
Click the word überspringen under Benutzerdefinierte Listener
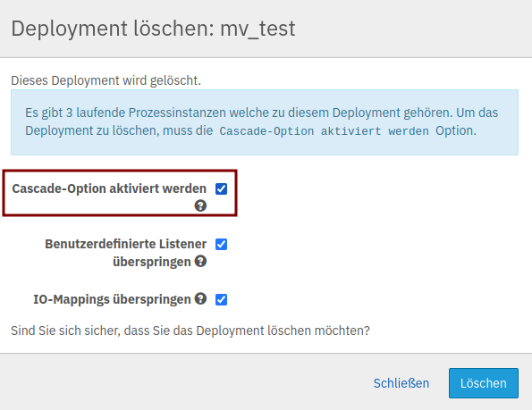(x=152, y=262)
